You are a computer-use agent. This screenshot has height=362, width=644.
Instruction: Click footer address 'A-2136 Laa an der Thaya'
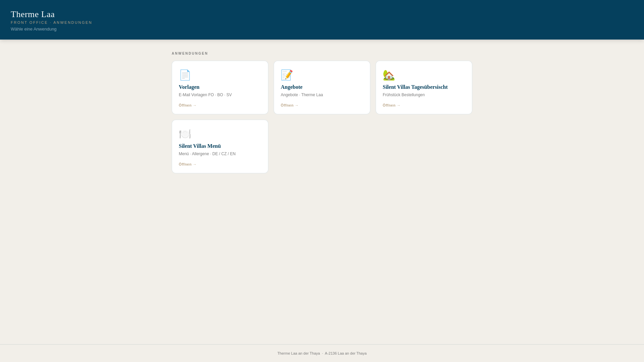pos(345,353)
